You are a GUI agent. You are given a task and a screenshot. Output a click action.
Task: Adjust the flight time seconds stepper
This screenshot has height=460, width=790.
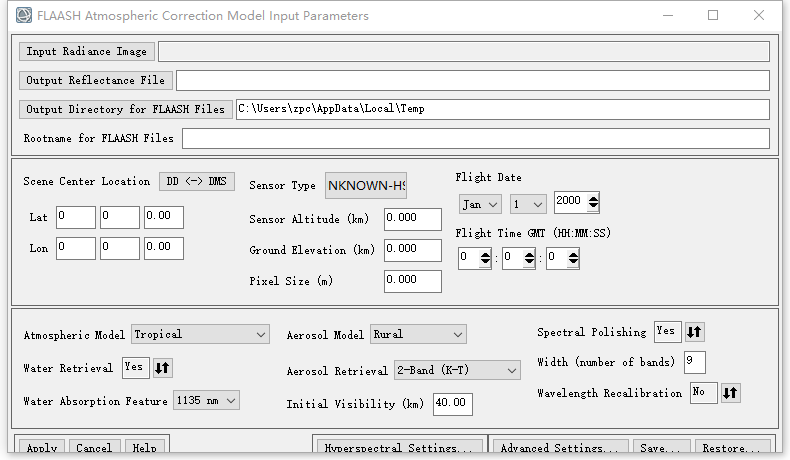click(x=573, y=258)
